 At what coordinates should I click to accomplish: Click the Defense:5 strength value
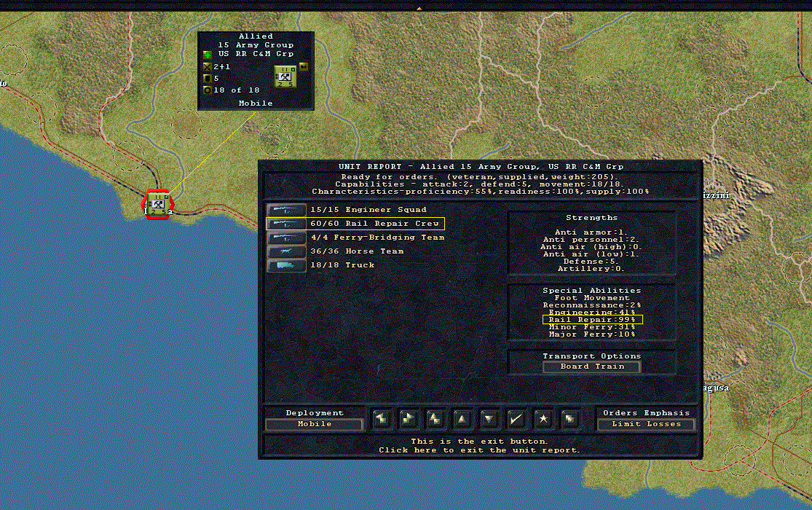[591, 262]
